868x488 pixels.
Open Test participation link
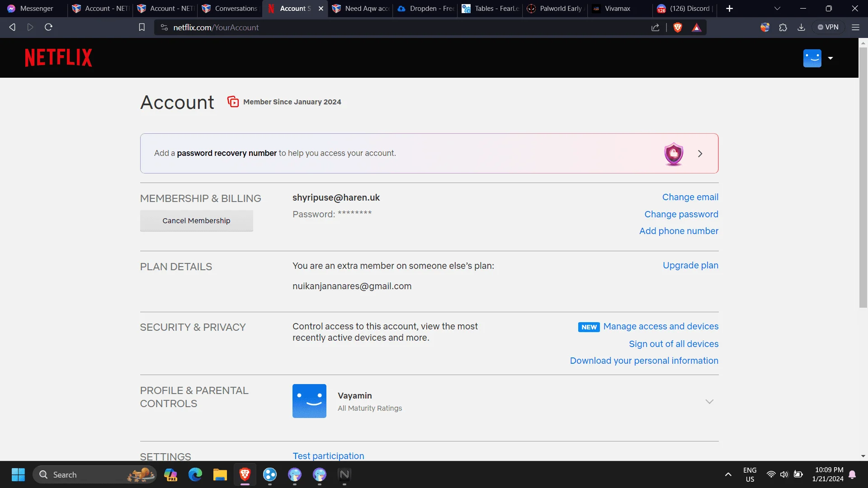(328, 456)
